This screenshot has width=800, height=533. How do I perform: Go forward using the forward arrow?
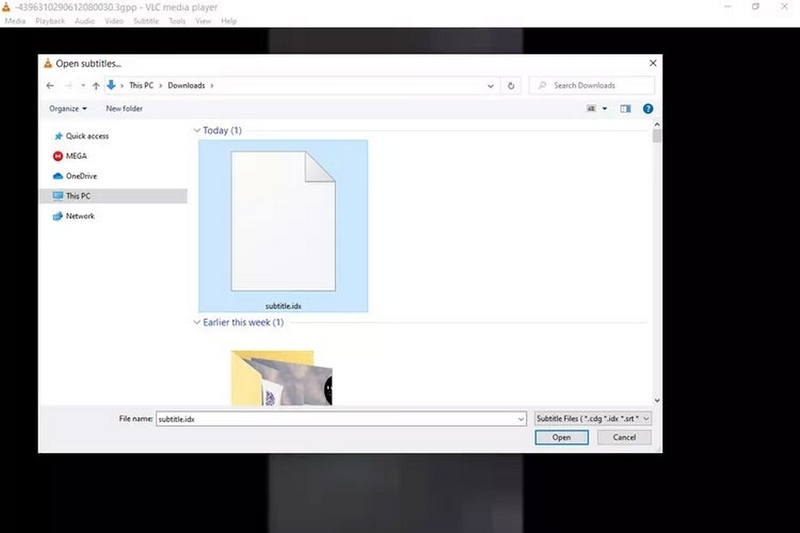tap(68, 86)
